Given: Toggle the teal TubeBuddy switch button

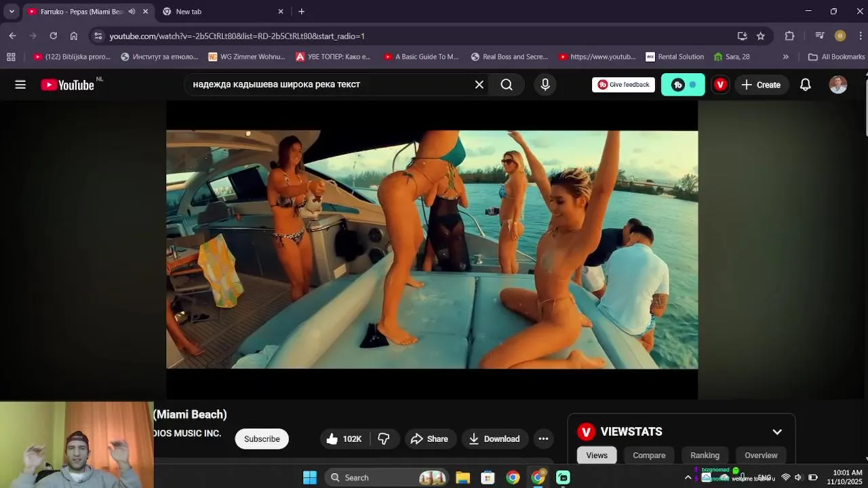Looking at the screenshot, I should [x=683, y=85].
